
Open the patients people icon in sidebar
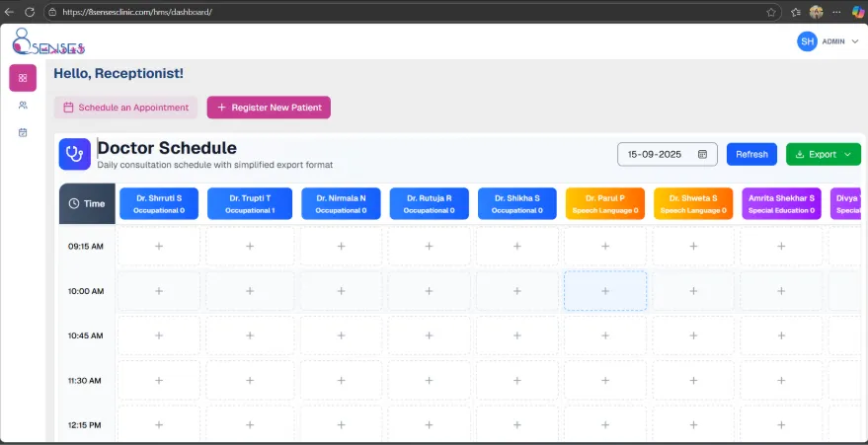23,105
